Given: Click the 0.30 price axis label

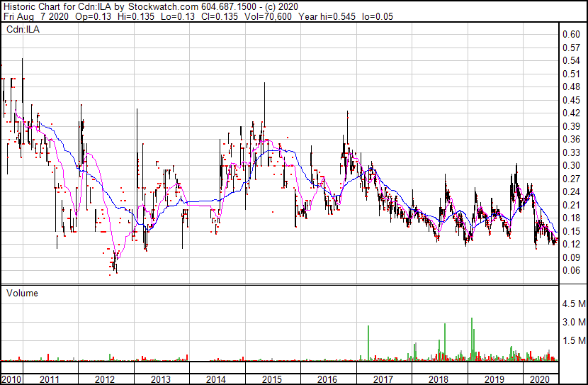Looking at the screenshot, I should 571,166.
